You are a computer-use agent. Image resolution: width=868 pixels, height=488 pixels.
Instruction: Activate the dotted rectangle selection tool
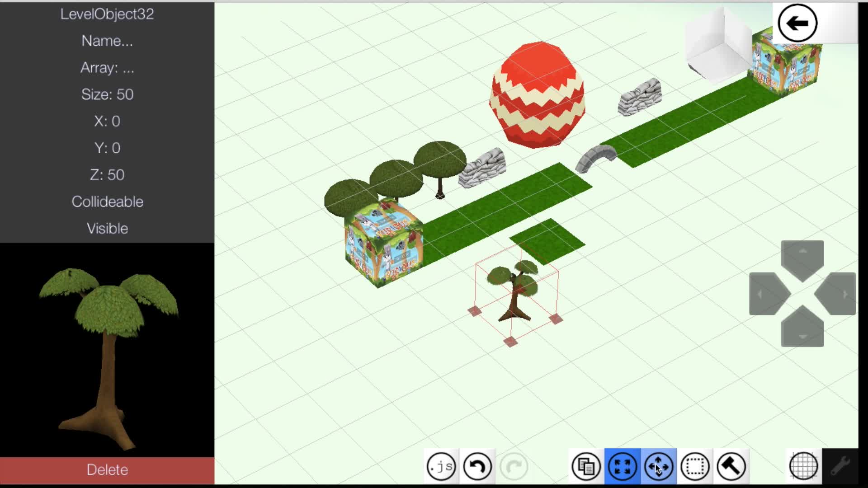pos(695,466)
